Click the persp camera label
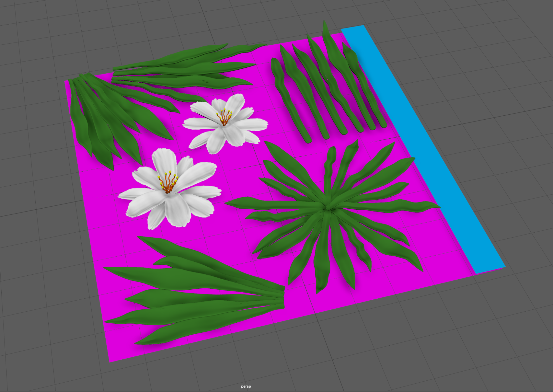Screen dimensions: 553x392 click(246, 386)
